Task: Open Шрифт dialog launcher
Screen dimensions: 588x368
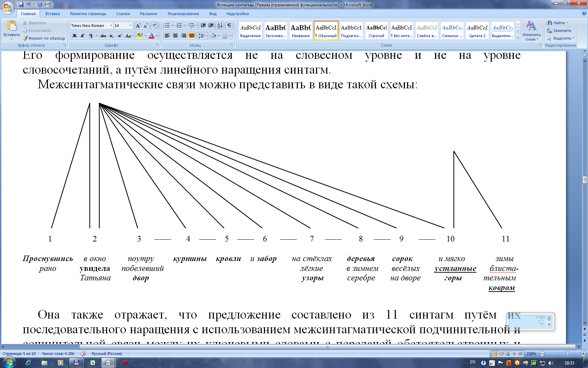Action: pyautogui.click(x=157, y=45)
